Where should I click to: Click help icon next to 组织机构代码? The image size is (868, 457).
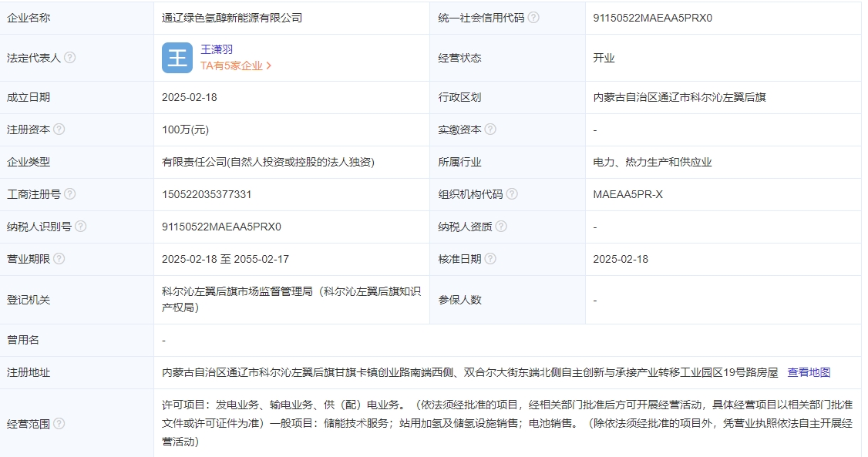pyautogui.click(x=513, y=194)
